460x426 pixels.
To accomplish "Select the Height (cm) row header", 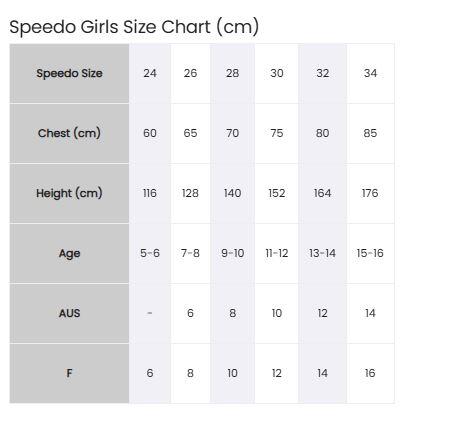I will [69, 193].
